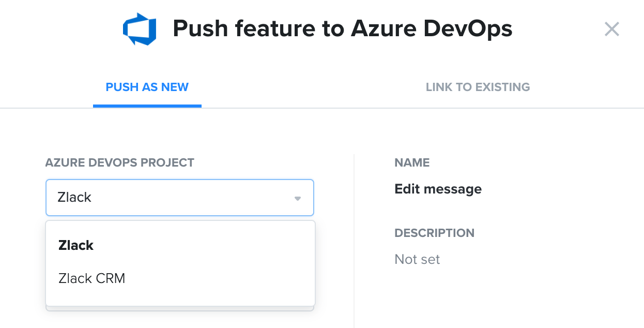Click the Not set description text
The width and height of the screenshot is (644, 328).
coord(417,259)
